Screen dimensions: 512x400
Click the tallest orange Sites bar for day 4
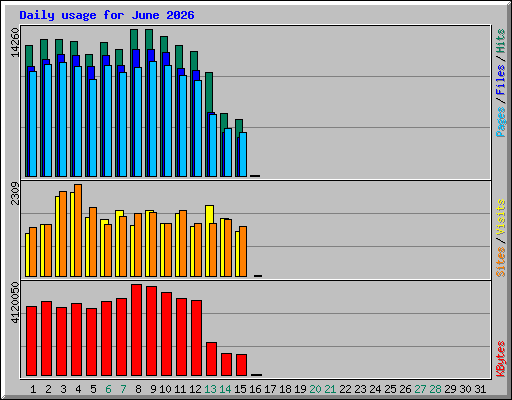[x=78, y=230]
